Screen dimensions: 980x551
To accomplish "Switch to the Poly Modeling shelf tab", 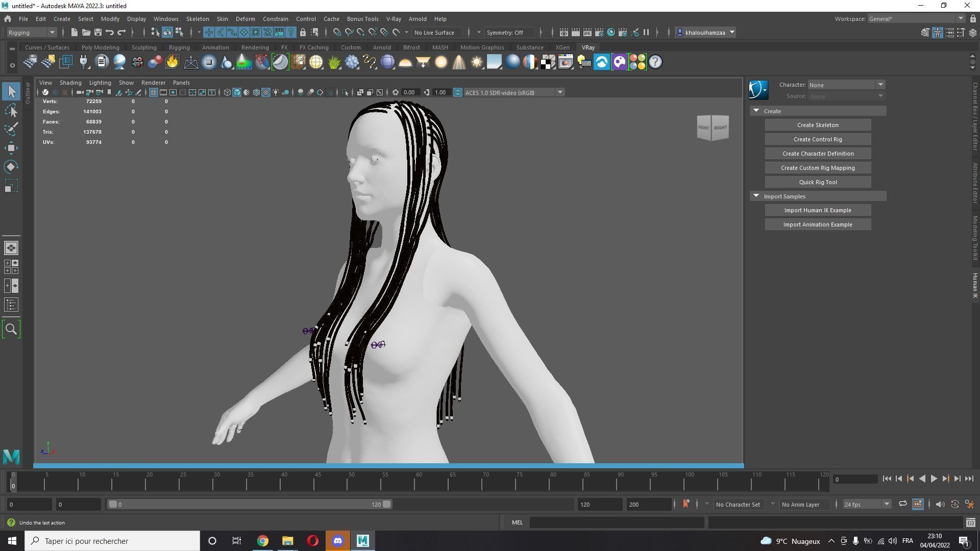I will pos(101,47).
